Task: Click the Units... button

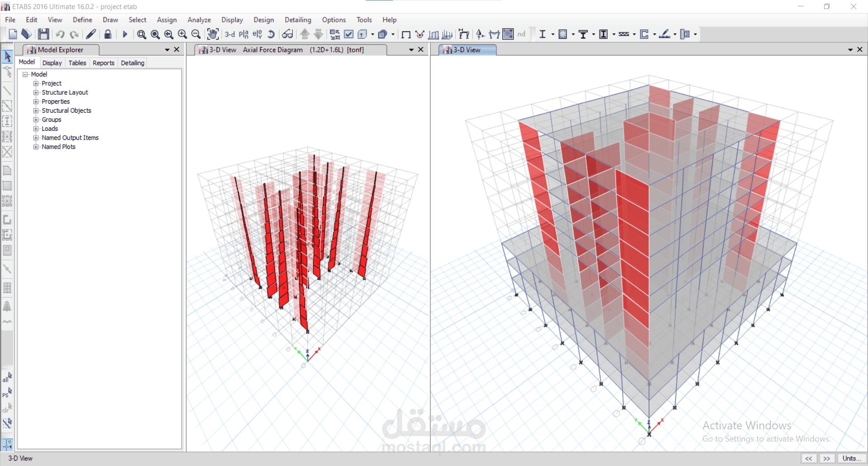Action: [x=852, y=458]
